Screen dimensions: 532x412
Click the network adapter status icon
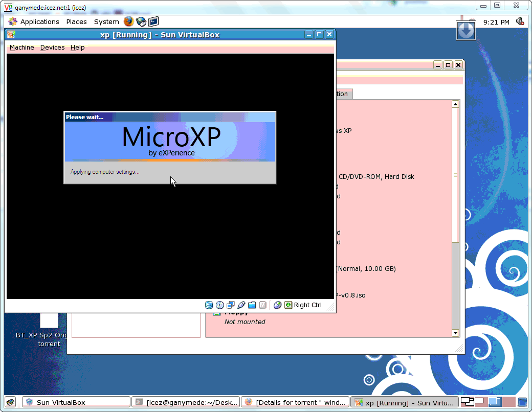(231, 305)
